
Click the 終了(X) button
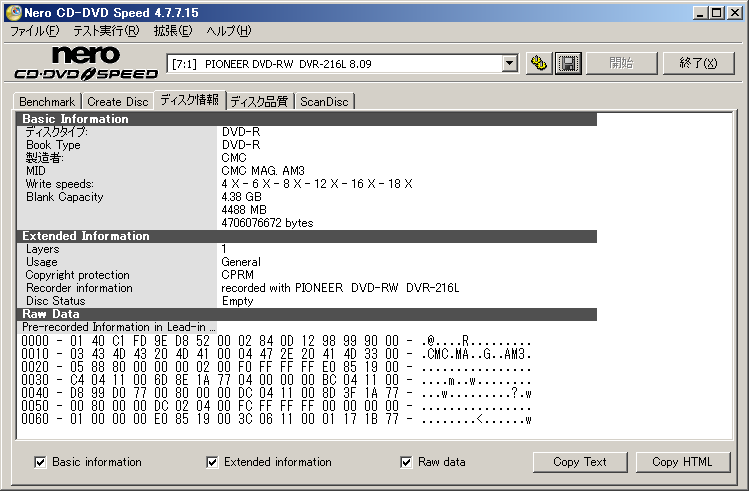tap(698, 63)
